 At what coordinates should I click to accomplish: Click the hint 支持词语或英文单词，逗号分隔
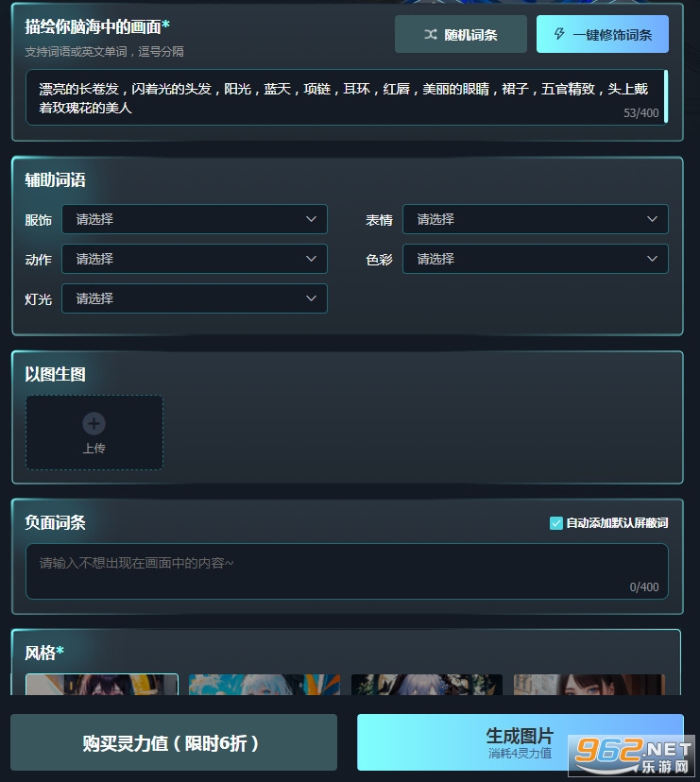104,52
